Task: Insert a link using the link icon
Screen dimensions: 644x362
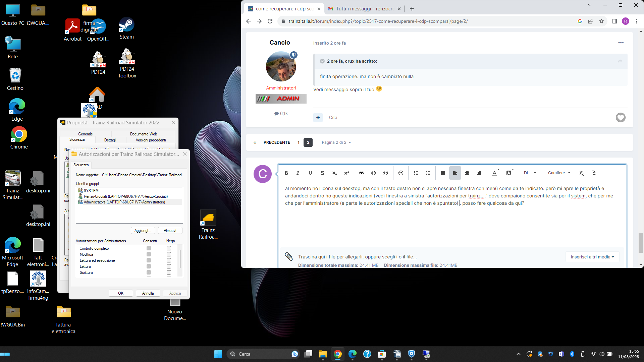Action: click(x=362, y=173)
